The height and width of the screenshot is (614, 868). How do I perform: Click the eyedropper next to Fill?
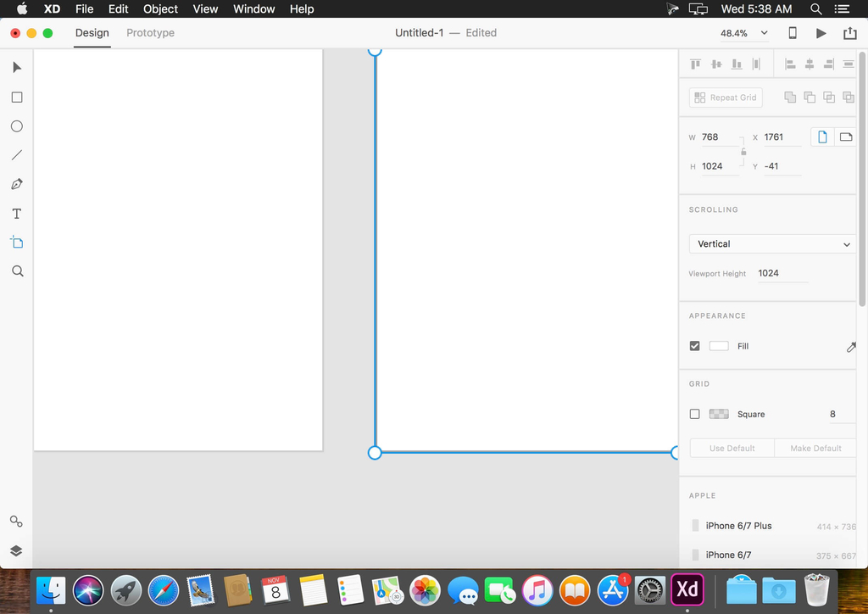coord(850,347)
